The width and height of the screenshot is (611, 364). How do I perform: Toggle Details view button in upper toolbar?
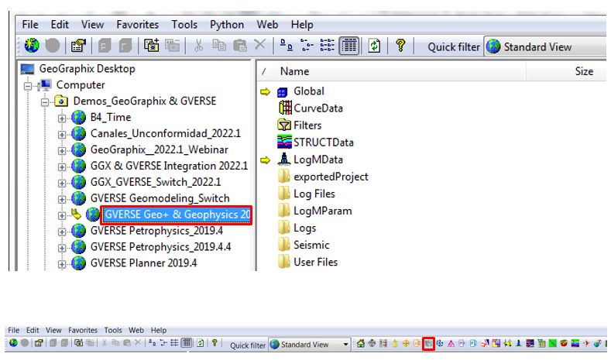pos(348,46)
